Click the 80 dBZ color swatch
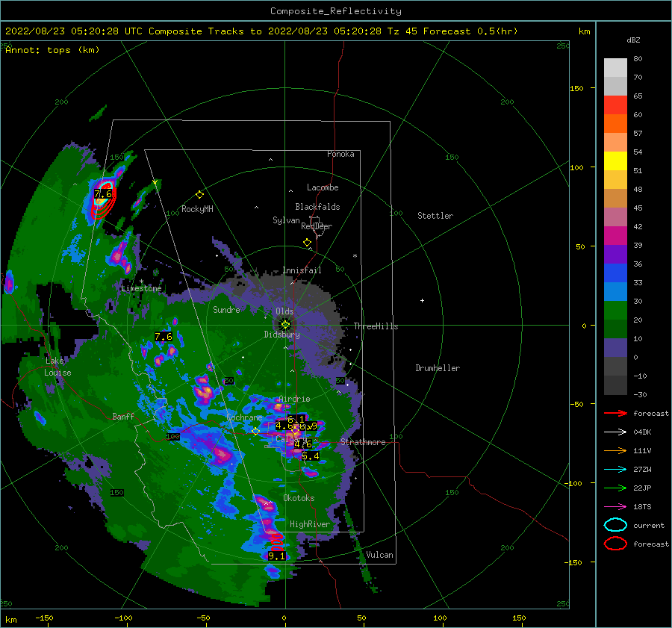This screenshot has height=628, width=672. [615, 67]
